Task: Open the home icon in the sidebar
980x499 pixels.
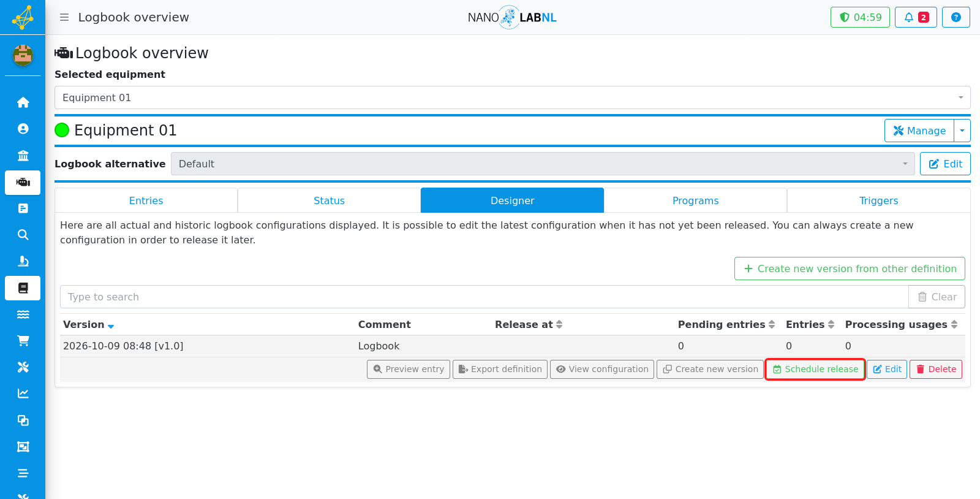Action: pyautogui.click(x=23, y=102)
